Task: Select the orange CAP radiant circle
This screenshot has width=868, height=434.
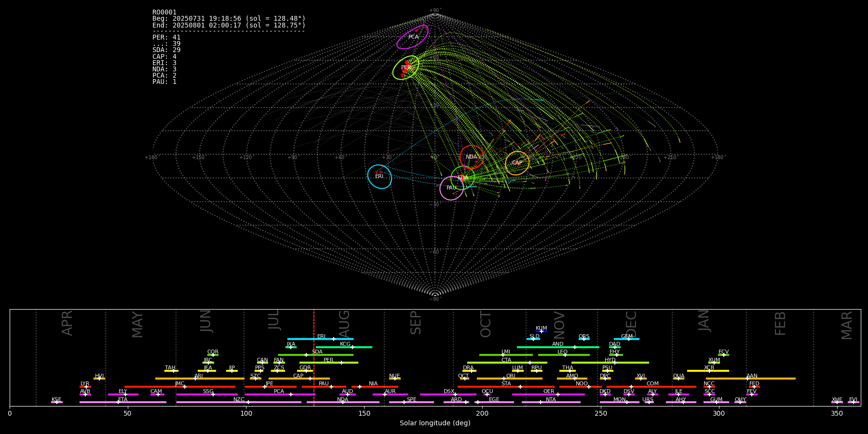Action: (517, 163)
